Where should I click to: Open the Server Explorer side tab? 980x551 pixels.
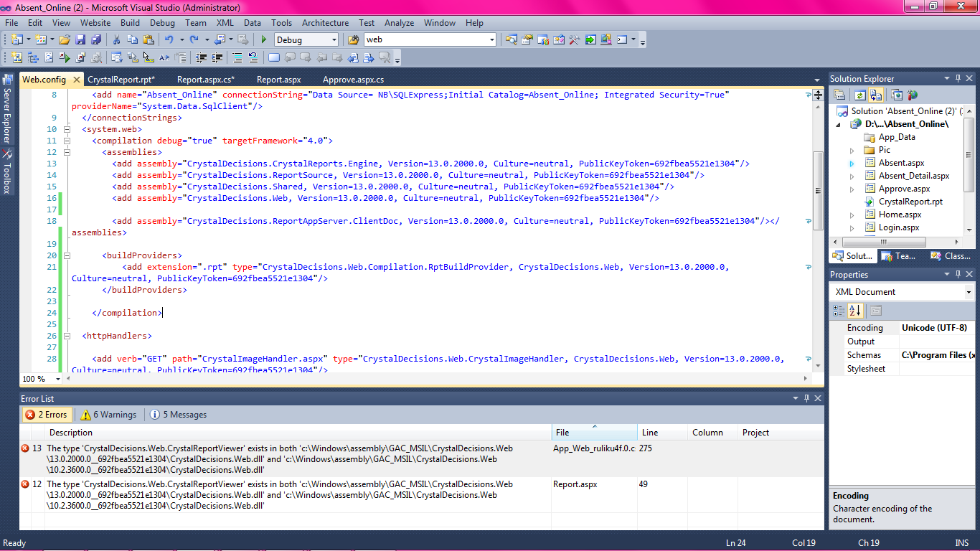point(7,109)
